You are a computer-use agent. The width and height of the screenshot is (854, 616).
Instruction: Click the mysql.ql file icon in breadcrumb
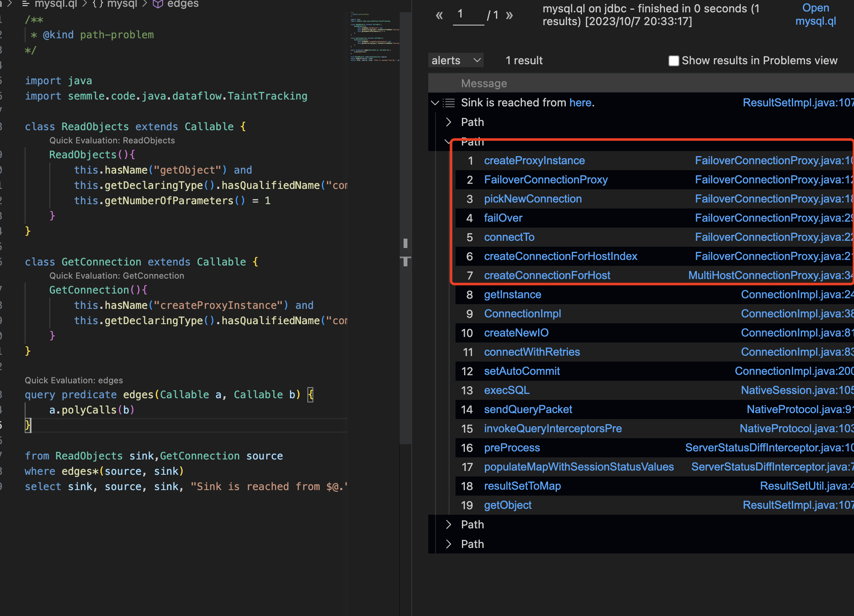26,4
